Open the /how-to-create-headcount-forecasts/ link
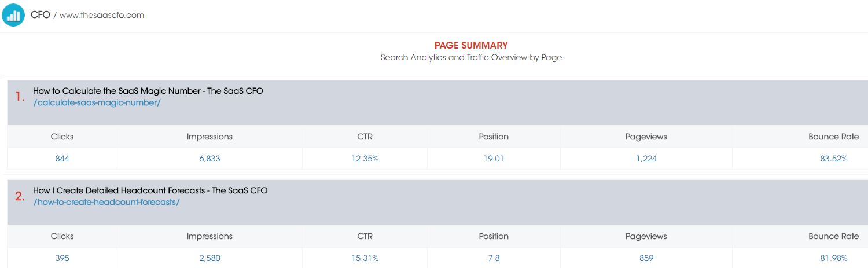Image resolution: width=868 pixels, height=268 pixels. click(x=106, y=202)
